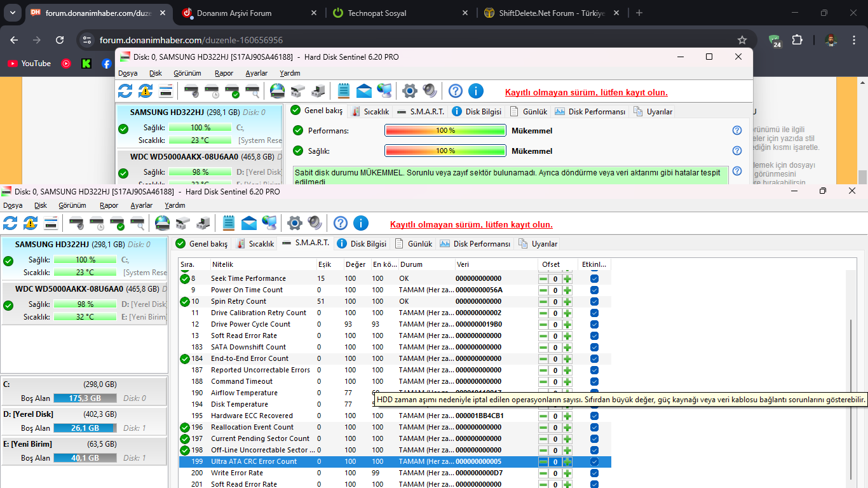868x488 pixels.
Task: Open the gear settings icon in lower window toolbar
Action: pyautogui.click(x=294, y=223)
